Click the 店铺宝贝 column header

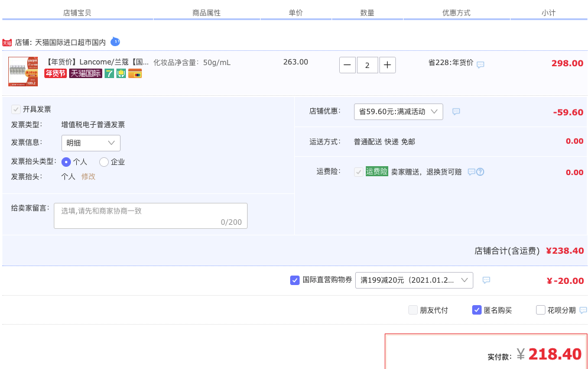tap(77, 13)
